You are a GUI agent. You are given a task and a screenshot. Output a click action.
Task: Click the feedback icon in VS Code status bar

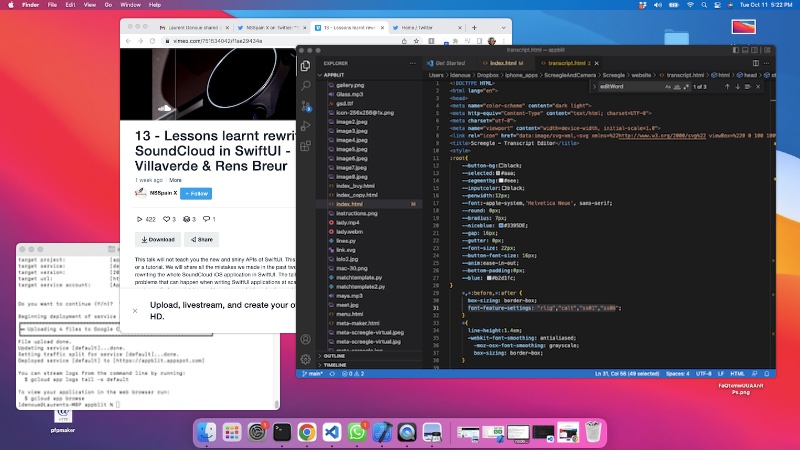click(755, 374)
